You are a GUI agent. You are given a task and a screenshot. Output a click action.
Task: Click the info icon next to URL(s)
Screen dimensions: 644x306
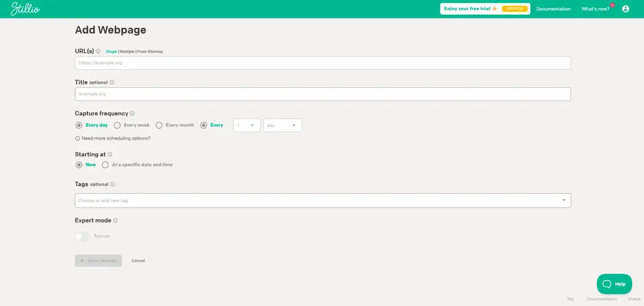click(x=98, y=51)
